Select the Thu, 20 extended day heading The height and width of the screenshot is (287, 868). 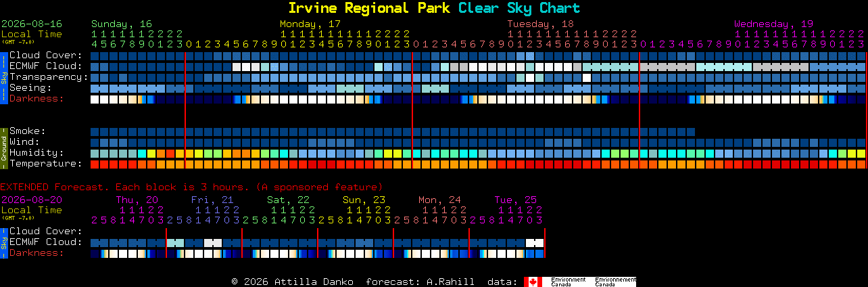coord(137,200)
